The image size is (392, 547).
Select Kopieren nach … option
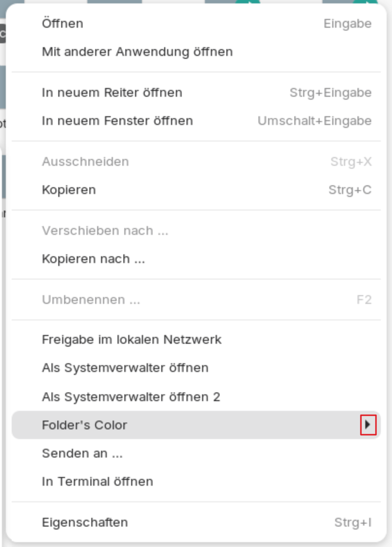[93, 259]
